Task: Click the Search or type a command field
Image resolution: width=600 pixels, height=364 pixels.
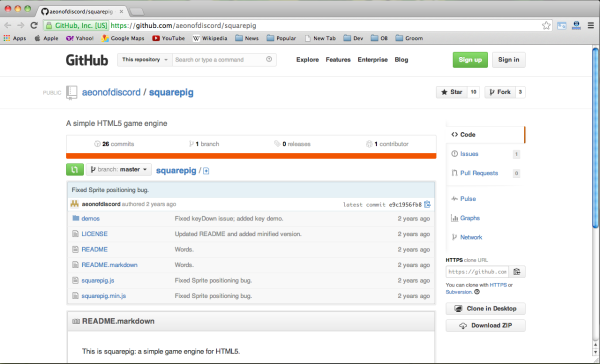Action: (x=224, y=60)
